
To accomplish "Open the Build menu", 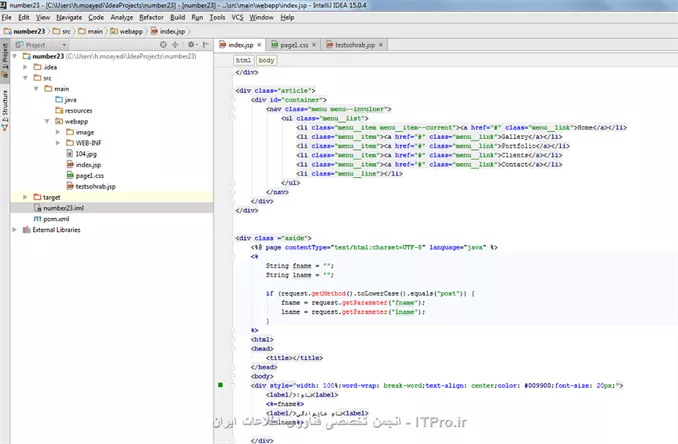I will [177, 17].
